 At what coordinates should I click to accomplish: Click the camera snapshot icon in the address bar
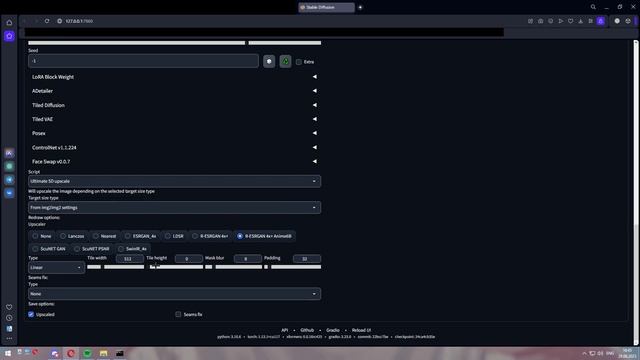click(540, 21)
